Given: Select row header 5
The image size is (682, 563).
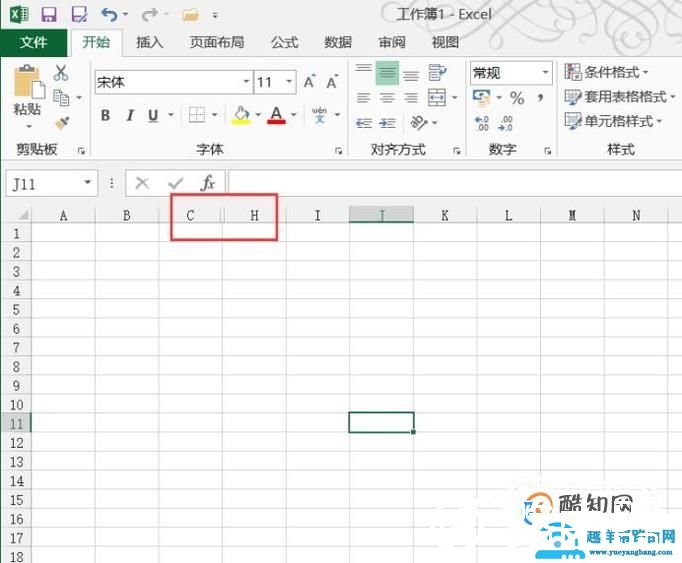Looking at the screenshot, I should point(16,310).
